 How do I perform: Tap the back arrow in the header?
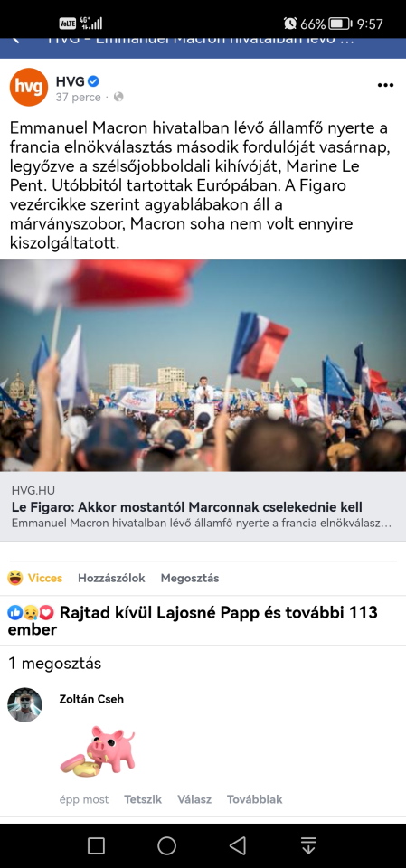(x=15, y=39)
